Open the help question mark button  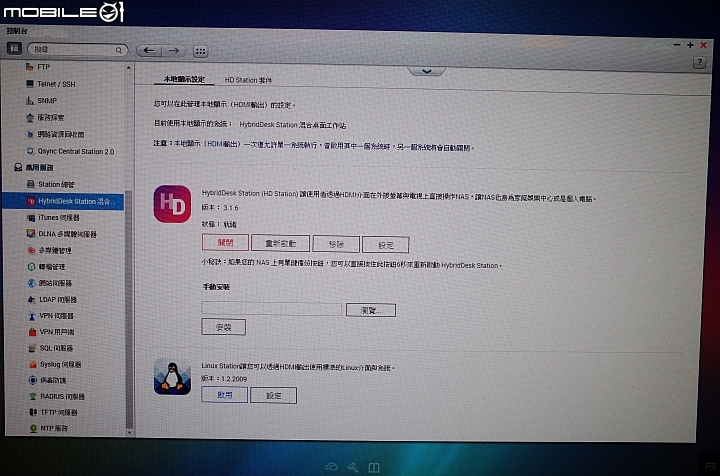[699, 62]
